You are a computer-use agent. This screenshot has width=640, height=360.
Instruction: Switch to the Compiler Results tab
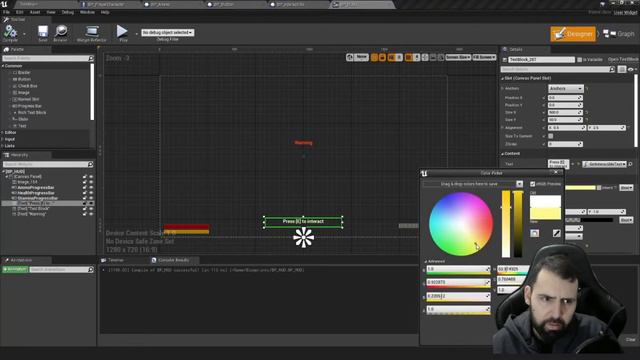coord(173,260)
